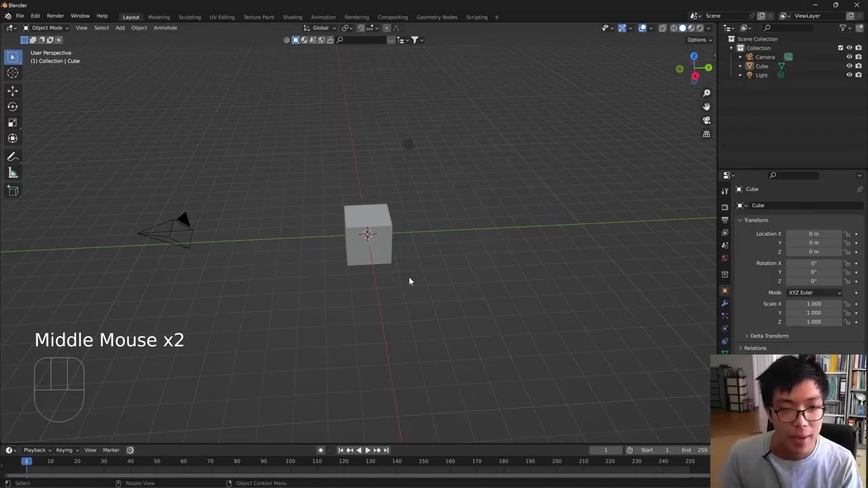Open the XYZ Euler rotation mode dropdown
Image resolution: width=868 pixels, height=488 pixels.
[814, 293]
